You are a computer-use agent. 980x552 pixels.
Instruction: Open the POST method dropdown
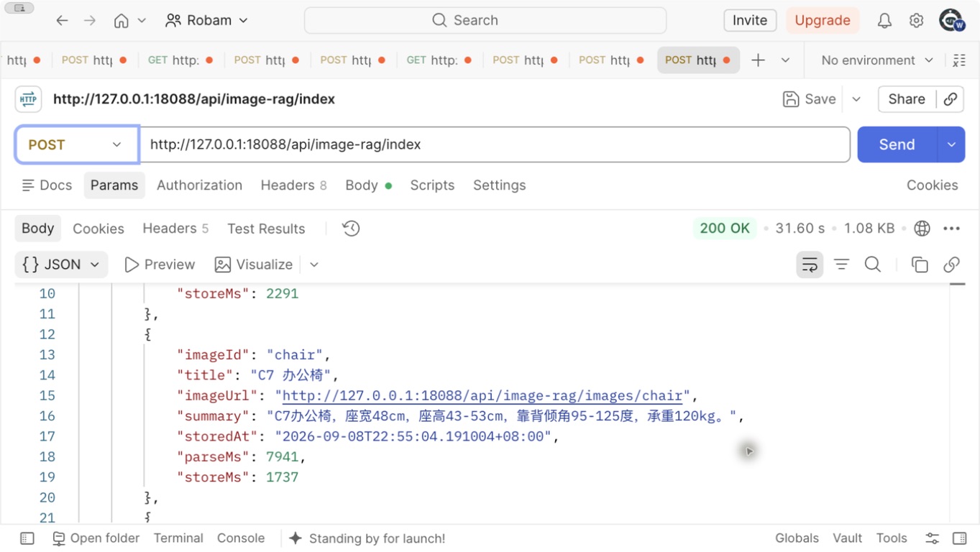point(76,144)
